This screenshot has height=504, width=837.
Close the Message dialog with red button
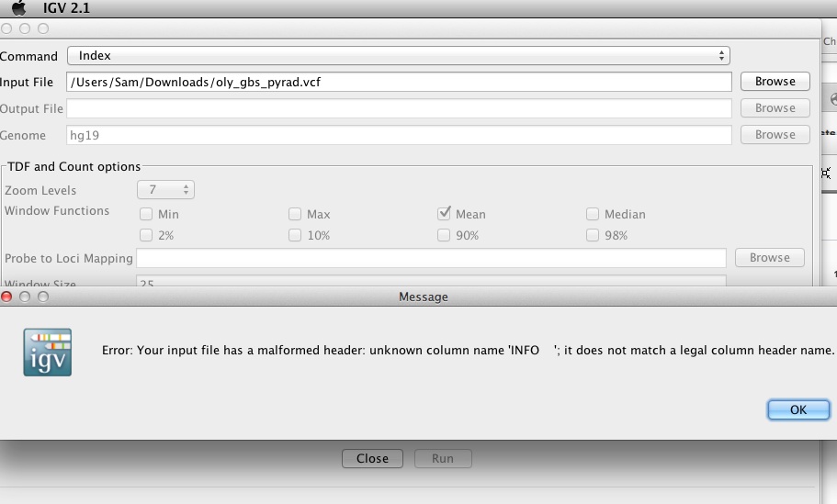6,297
